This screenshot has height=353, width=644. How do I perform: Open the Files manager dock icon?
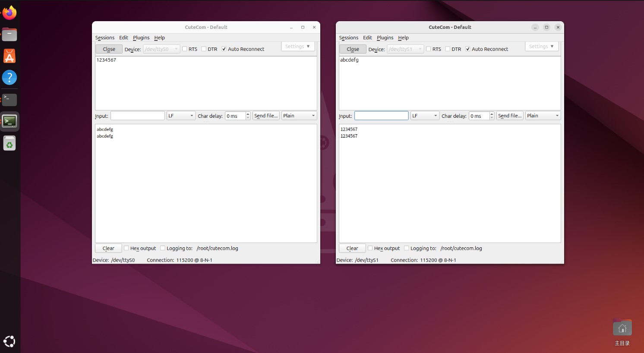click(9, 35)
